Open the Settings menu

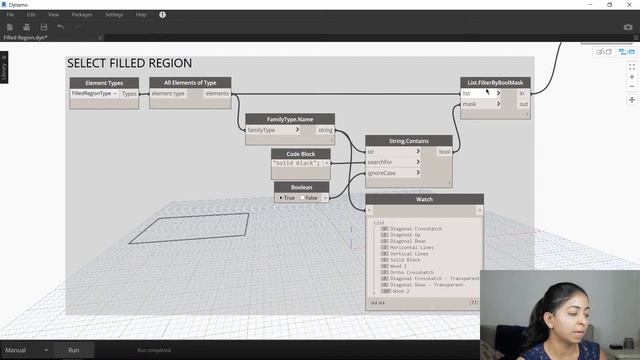[x=114, y=15]
